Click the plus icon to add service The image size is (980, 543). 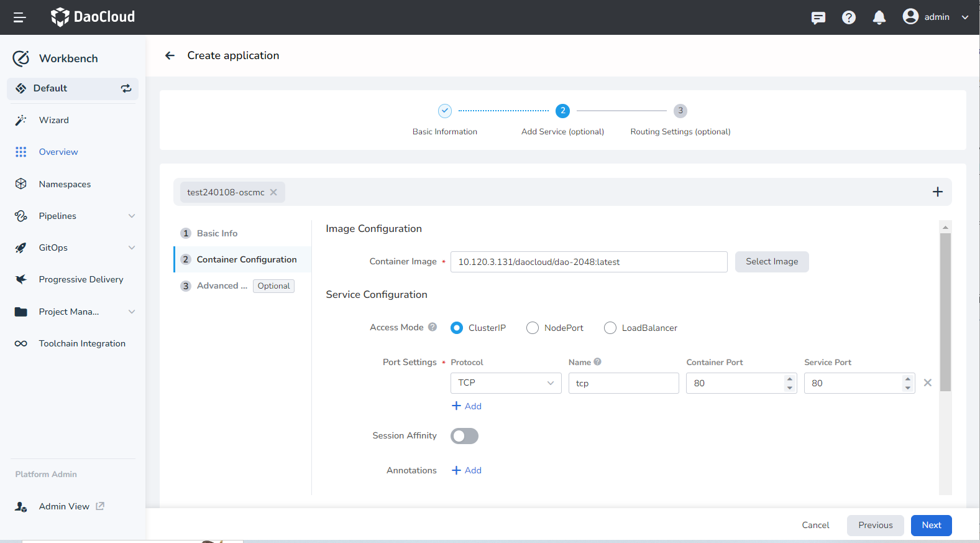[x=937, y=192]
